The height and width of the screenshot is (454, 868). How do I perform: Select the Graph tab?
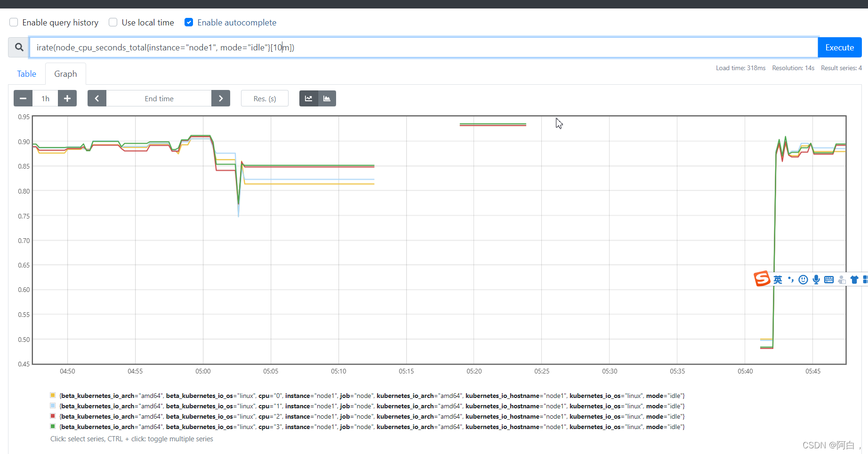coord(65,74)
